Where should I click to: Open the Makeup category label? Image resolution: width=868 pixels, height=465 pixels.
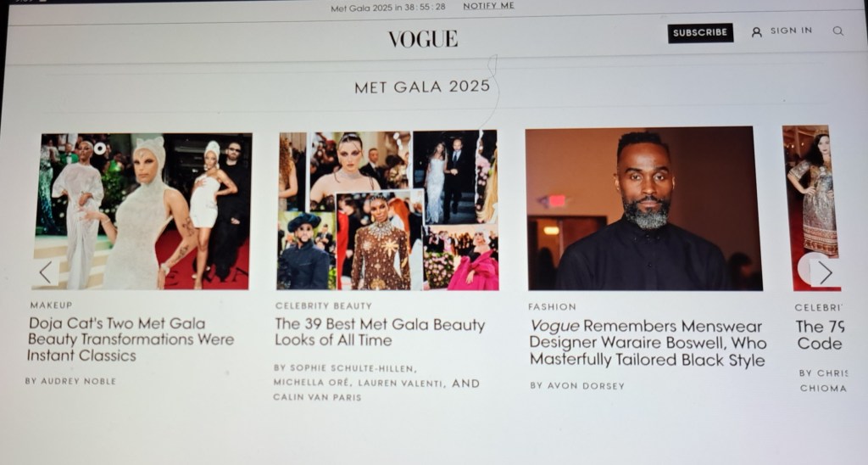pos(51,305)
